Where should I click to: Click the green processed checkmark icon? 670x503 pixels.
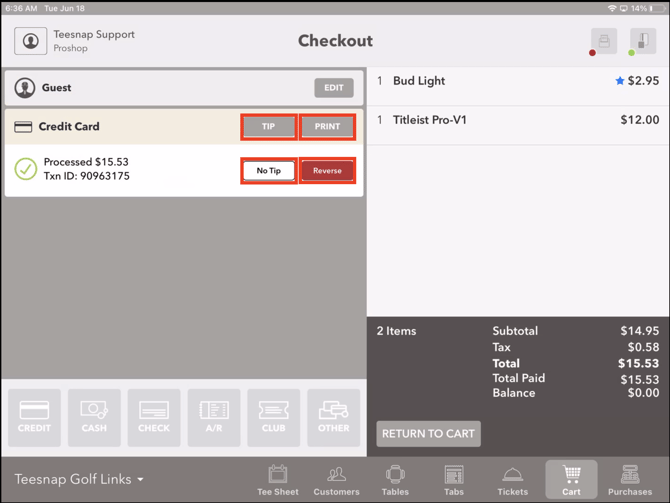point(26,169)
